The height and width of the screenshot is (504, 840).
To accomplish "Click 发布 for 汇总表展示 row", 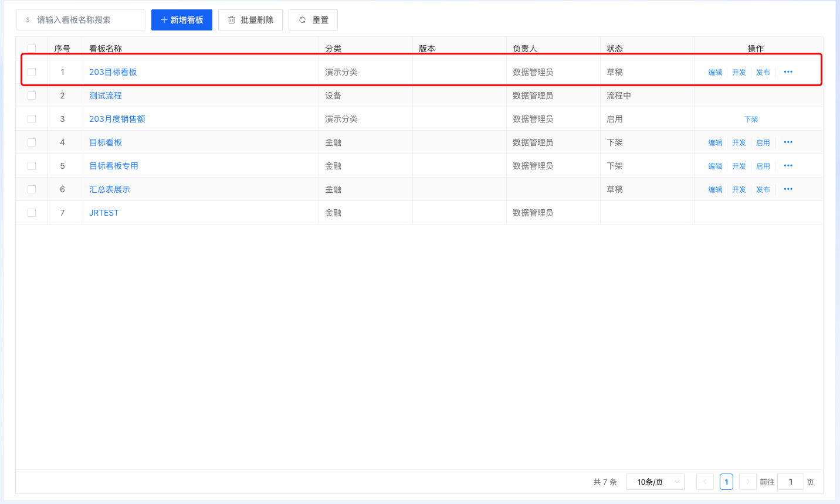I will (763, 189).
